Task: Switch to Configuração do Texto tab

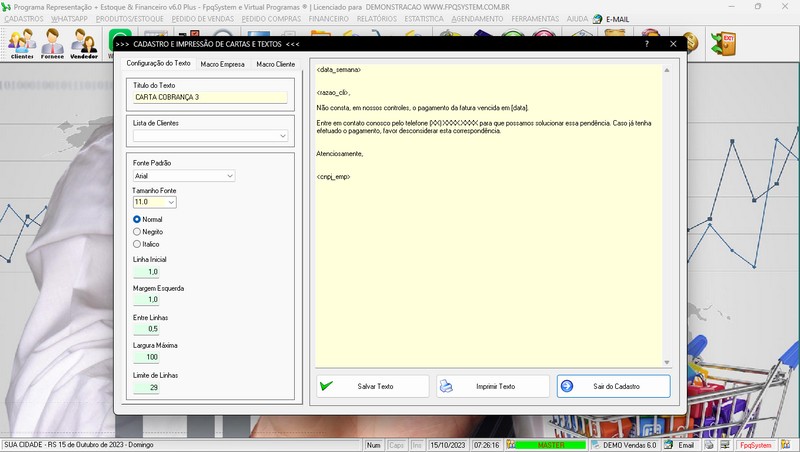Action: point(158,63)
